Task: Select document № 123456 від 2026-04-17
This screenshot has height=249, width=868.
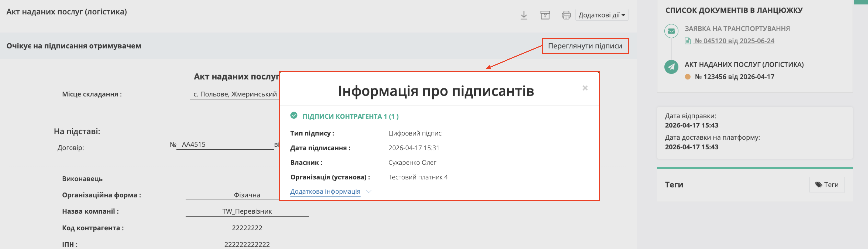Action: 734,77
